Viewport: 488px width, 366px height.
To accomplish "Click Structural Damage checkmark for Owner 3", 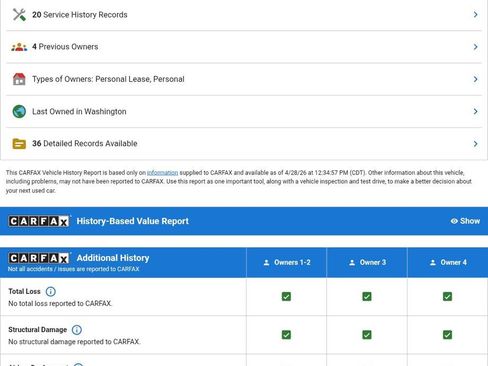I will 367,335.
